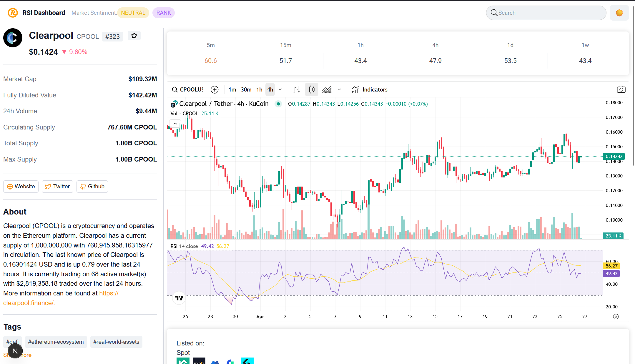Focus the Search input field
635x364 pixels.
[x=546, y=13]
